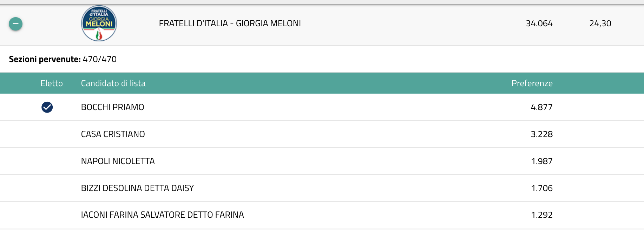
Task: Select the Candidato di lista column header
Action: pos(113,83)
